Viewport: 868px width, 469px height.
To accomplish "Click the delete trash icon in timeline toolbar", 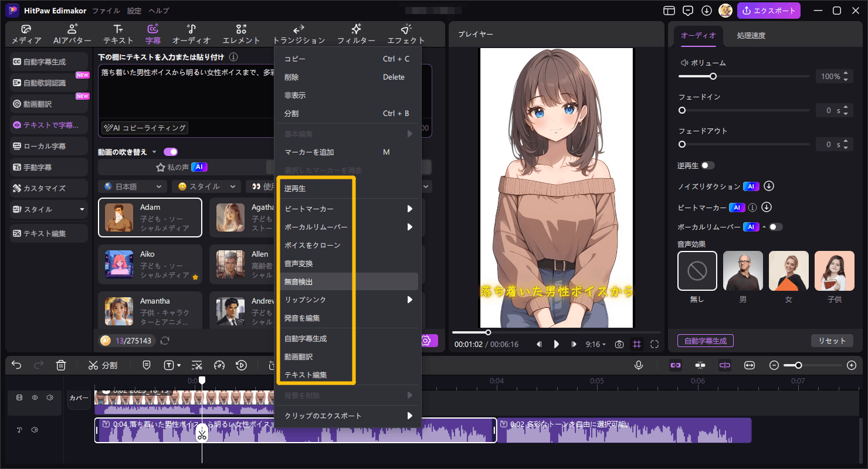I will 61,365.
